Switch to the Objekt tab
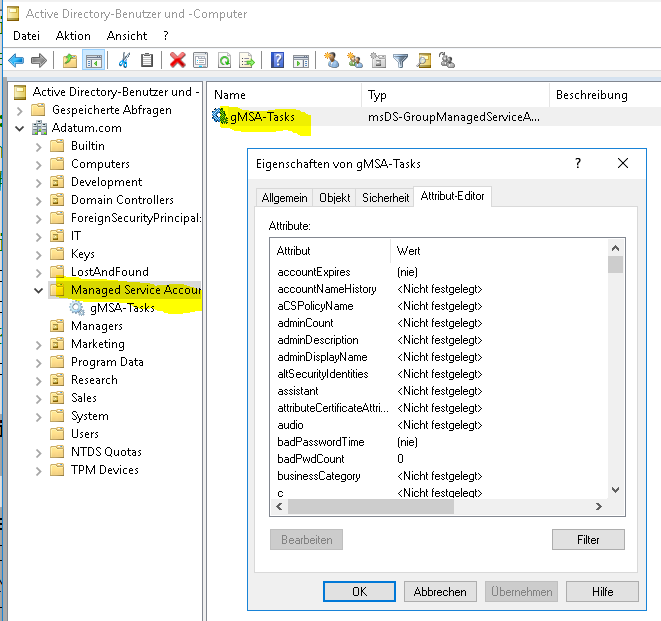Image resolution: width=661 pixels, height=621 pixels. coord(334,197)
